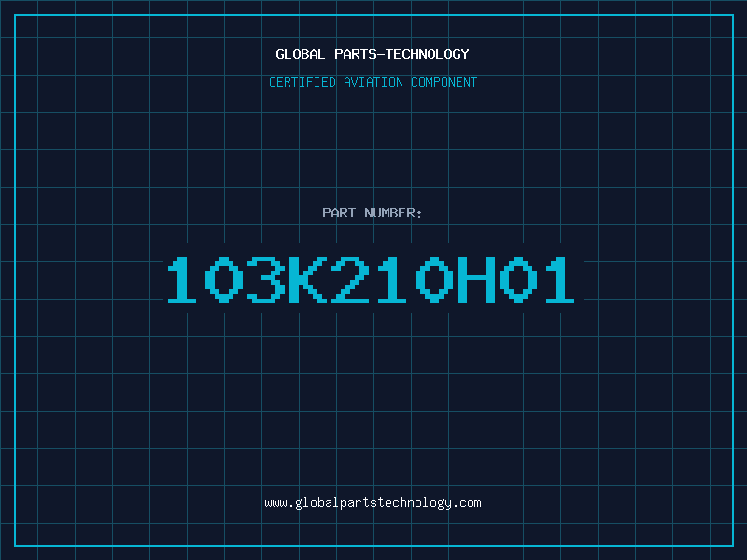Click the PART NUMBER: label
Viewport: 747px width, 560px height.
(373, 213)
